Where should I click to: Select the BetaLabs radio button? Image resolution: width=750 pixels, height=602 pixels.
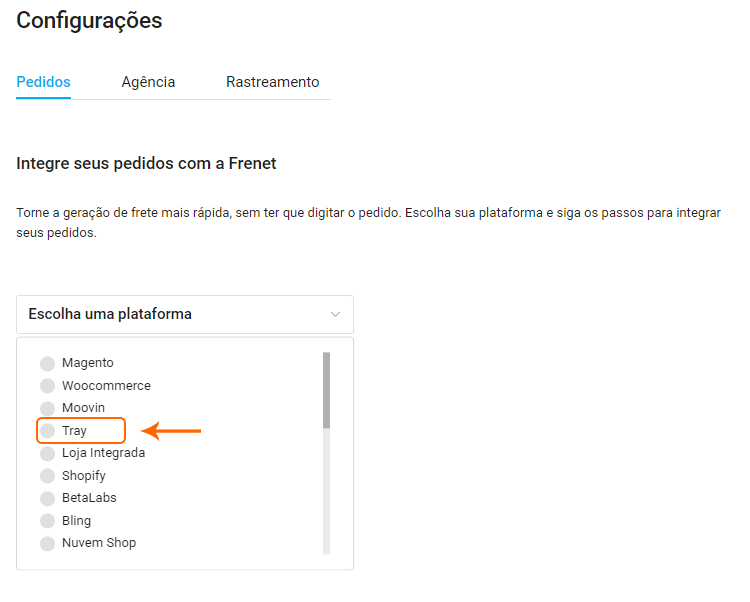point(47,498)
